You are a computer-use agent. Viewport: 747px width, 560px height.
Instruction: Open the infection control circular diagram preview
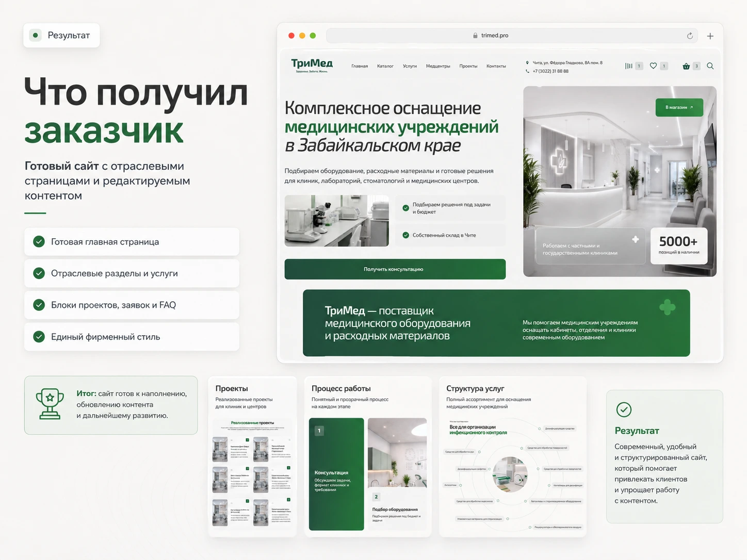(513, 474)
